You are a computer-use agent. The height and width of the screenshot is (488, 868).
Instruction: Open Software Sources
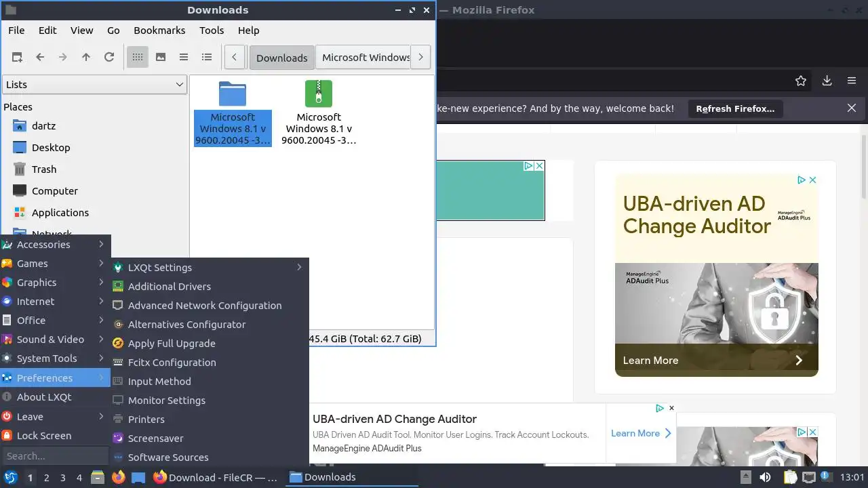coord(210,457)
